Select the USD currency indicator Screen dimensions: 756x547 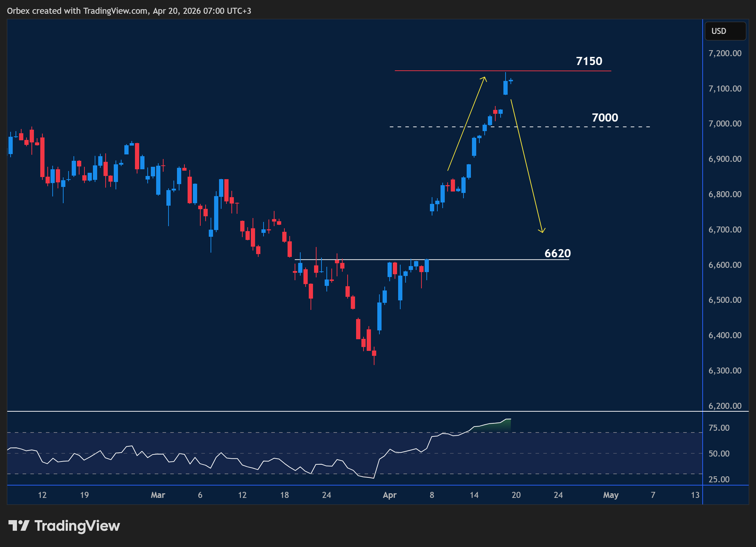coord(725,31)
